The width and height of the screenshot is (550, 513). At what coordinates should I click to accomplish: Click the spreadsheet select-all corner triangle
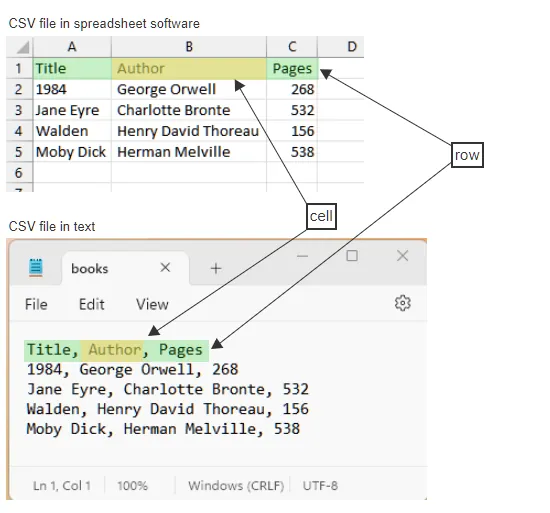click(x=22, y=47)
